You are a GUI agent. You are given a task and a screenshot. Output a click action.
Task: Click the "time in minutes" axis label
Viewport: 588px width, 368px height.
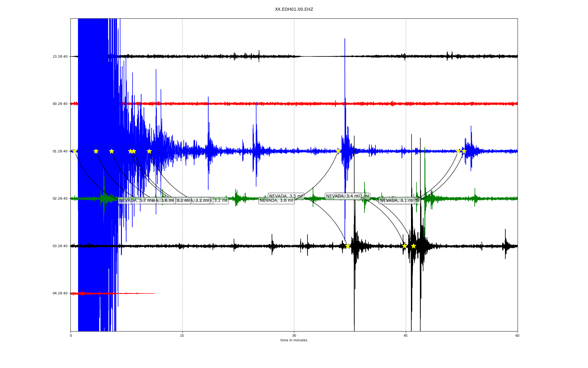[x=294, y=340]
